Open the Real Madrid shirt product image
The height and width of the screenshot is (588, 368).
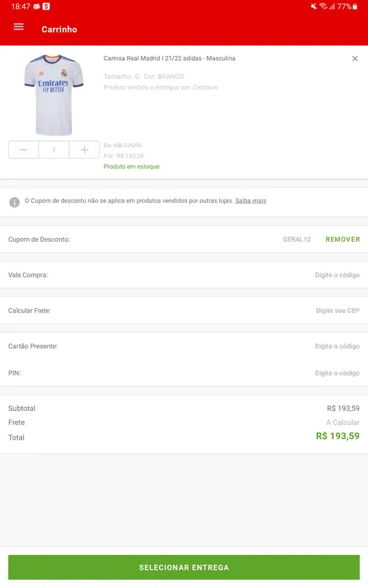tap(54, 95)
